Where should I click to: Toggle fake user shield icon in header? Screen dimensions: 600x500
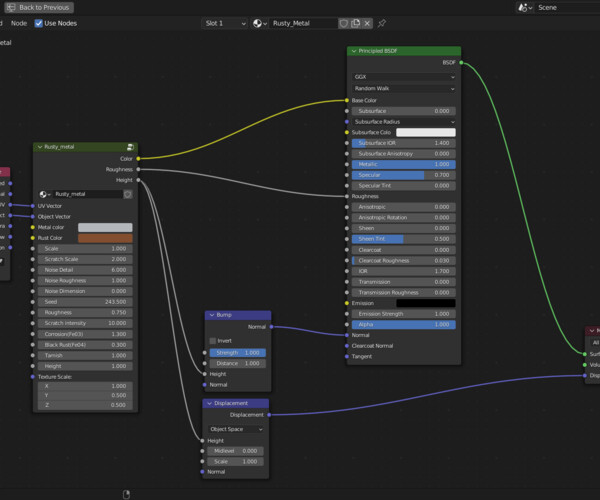click(x=344, y=23)
